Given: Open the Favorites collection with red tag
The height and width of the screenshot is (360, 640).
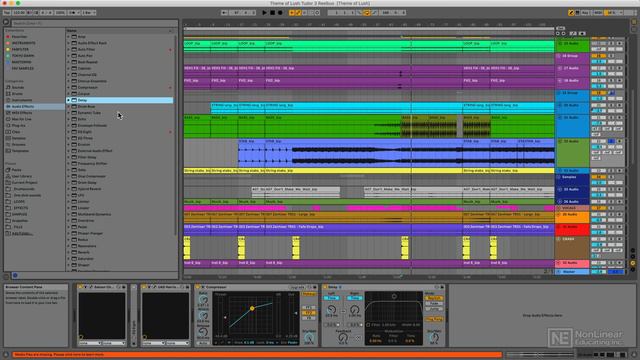Looking at the screenshot, I should click(x=20, y=37).
